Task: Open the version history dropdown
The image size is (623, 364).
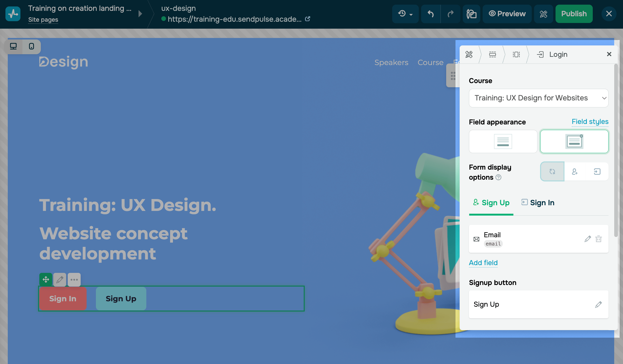Action: [x=405, y=14]
